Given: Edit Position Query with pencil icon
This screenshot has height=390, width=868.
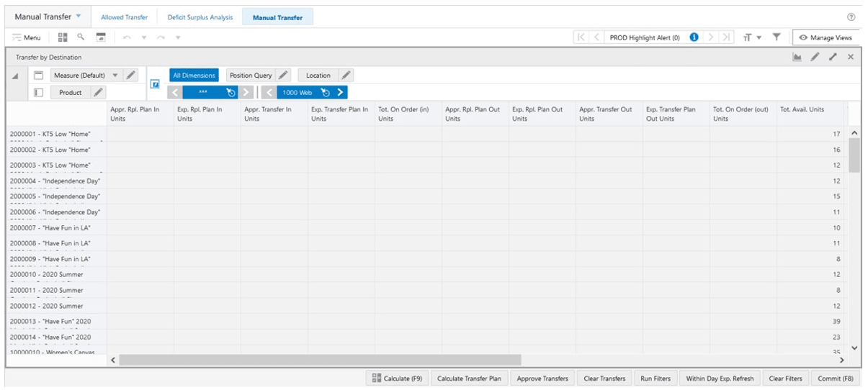Looking at the screenshot, I should coord(283,75).
